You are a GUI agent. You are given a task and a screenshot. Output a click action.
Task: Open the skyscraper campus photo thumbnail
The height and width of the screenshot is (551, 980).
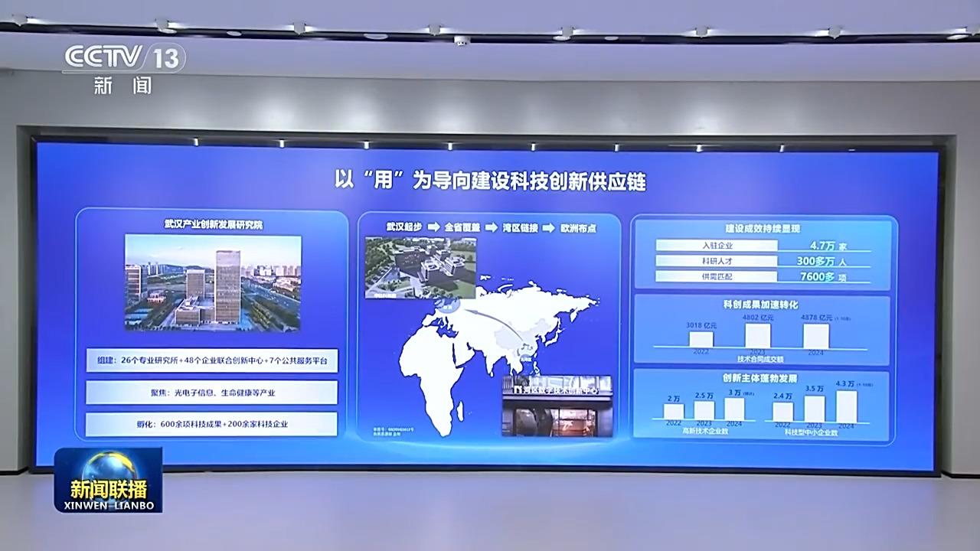(x=213, y=282)
